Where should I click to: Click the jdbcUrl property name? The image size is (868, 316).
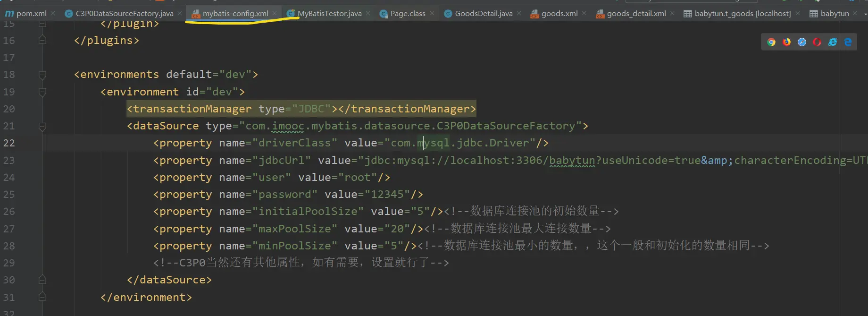tap(282, 160)
